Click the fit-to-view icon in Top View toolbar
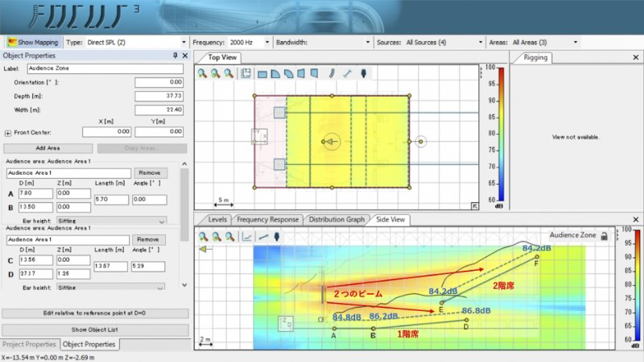The height and width of the screenshot is (362, 644). (245, 73)
